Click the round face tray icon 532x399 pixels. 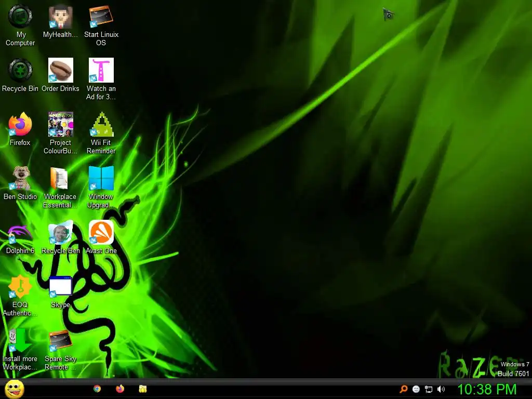pyautogui.click(x=416, y=389)
